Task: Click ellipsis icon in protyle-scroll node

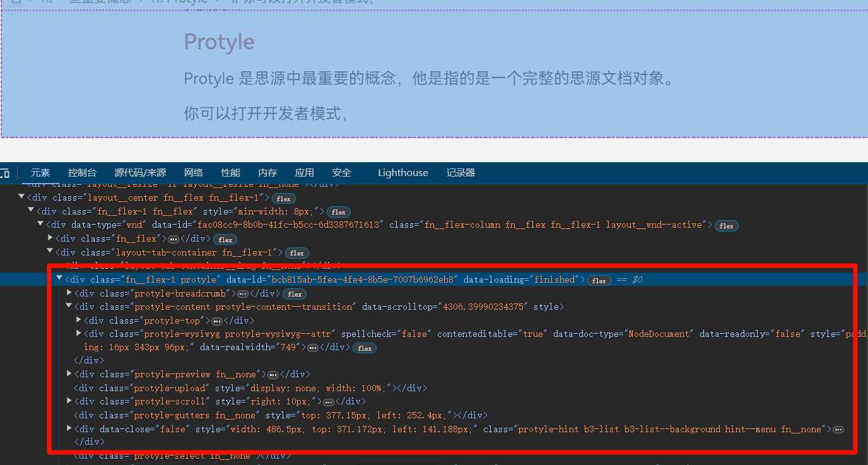Action: tap(329, 402)
